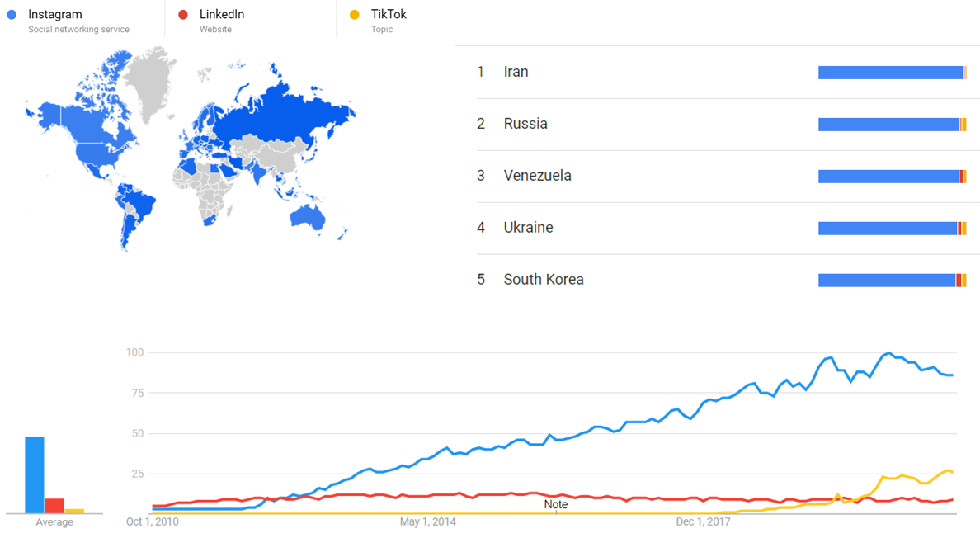Click the South Korea breakdown bar

[x=893, y=280]
